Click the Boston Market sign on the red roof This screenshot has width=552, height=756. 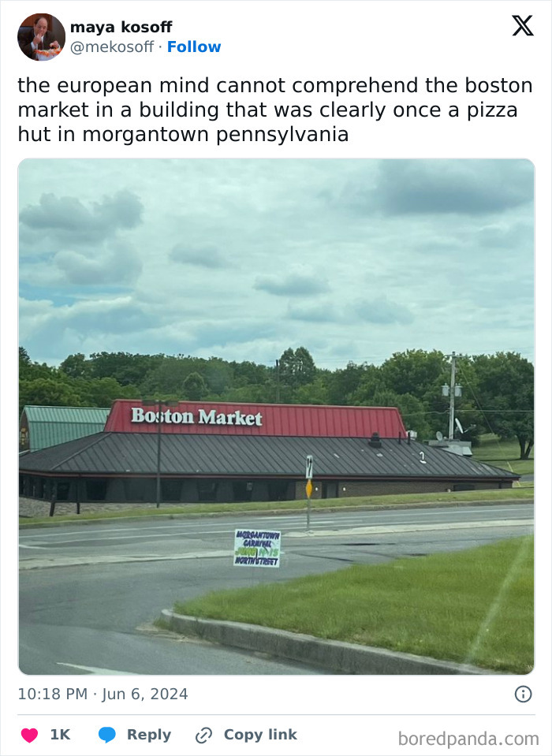tap(196, 416)
